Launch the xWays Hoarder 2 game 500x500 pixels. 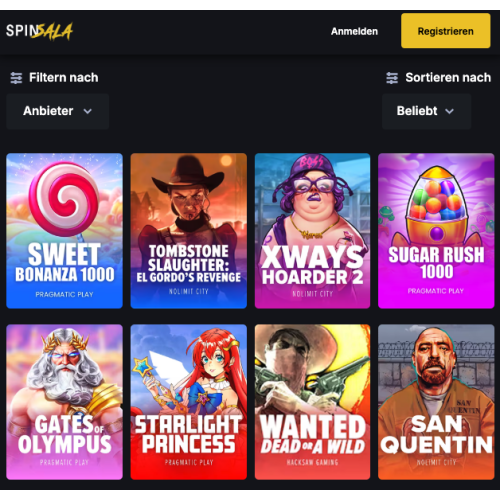[312, 231]
